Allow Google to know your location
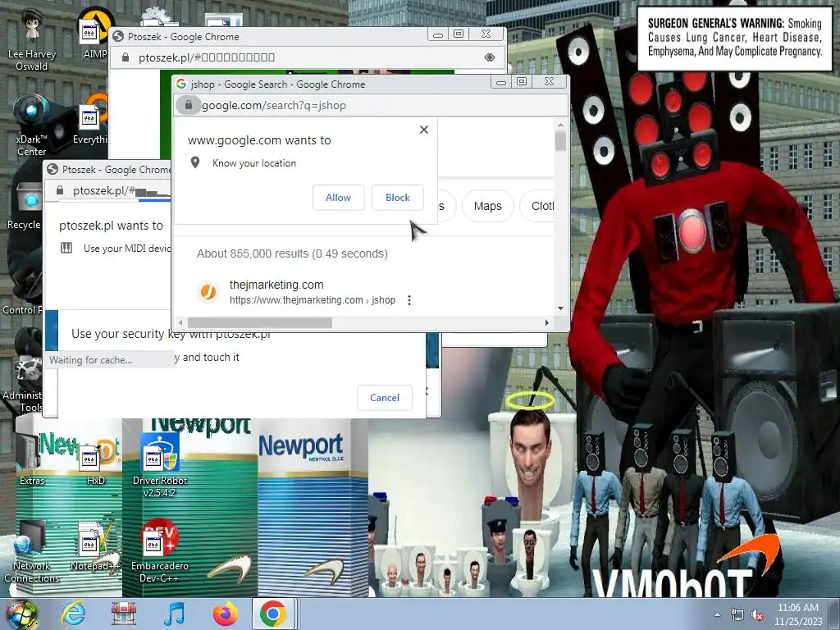 (x=338, y=198)
